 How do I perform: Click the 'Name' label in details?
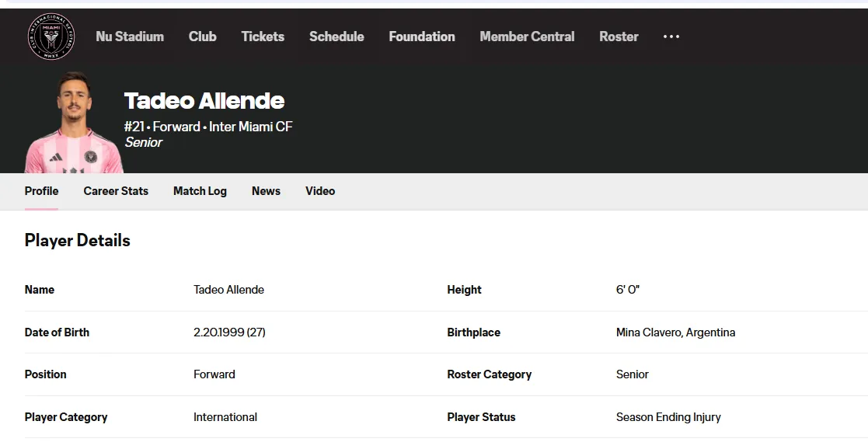40,290
